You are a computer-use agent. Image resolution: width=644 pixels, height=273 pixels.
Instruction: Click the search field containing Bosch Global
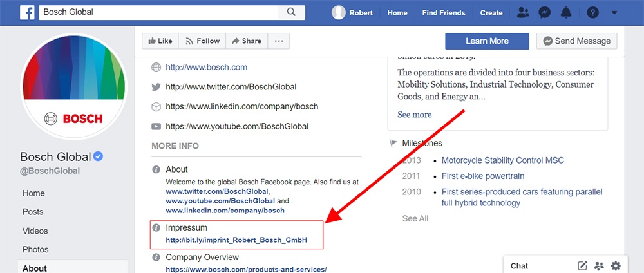coord(158,12)
